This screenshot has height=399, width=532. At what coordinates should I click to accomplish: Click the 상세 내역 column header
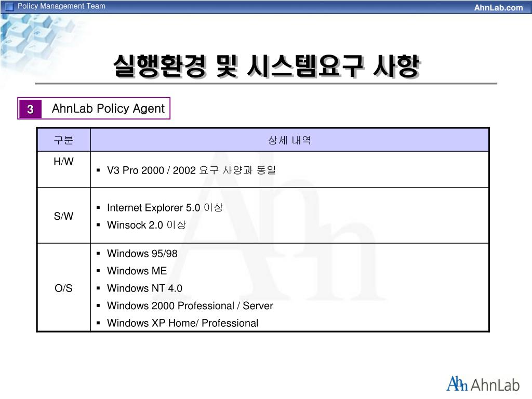[289, 140]
